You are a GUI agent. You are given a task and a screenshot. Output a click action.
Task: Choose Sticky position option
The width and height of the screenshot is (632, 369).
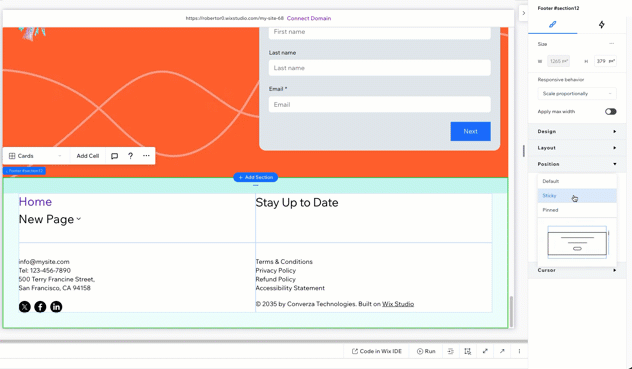coord(577,196)
